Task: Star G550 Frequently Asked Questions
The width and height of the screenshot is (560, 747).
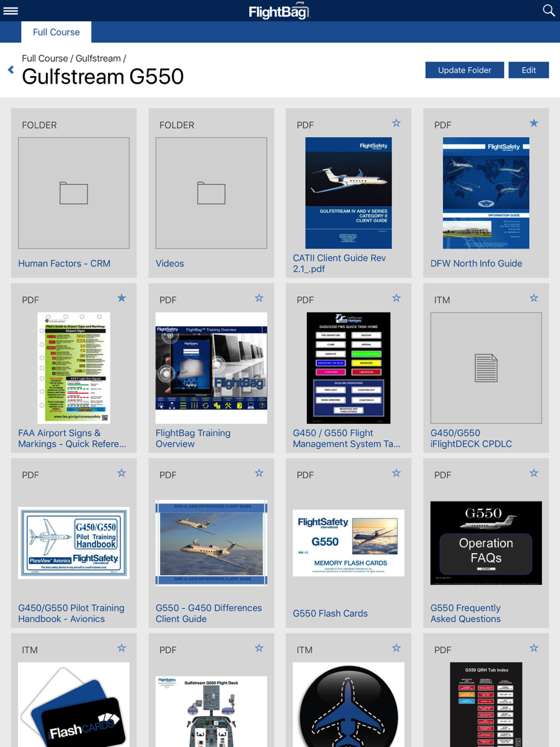Action: click(x=534, y=473)
